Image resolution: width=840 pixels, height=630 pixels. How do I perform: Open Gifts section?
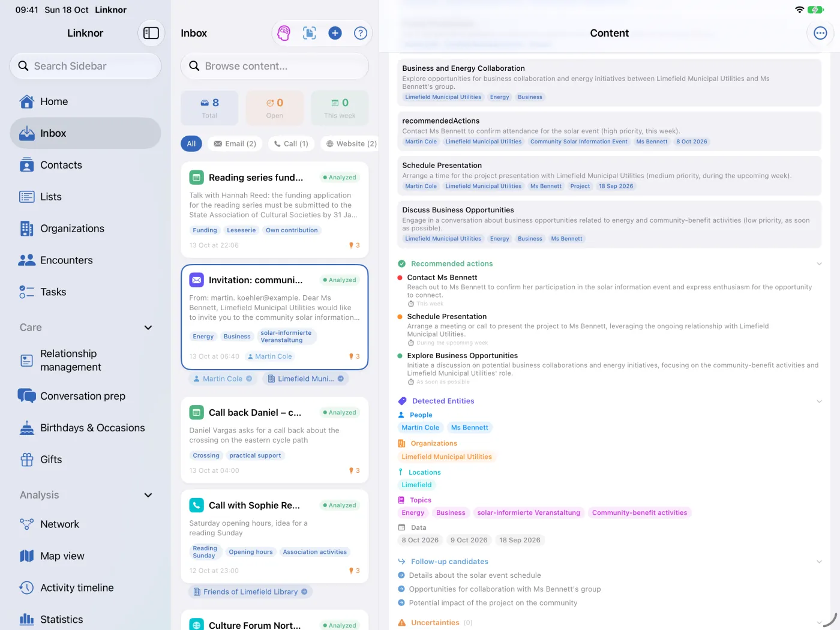tap(85, 460)
